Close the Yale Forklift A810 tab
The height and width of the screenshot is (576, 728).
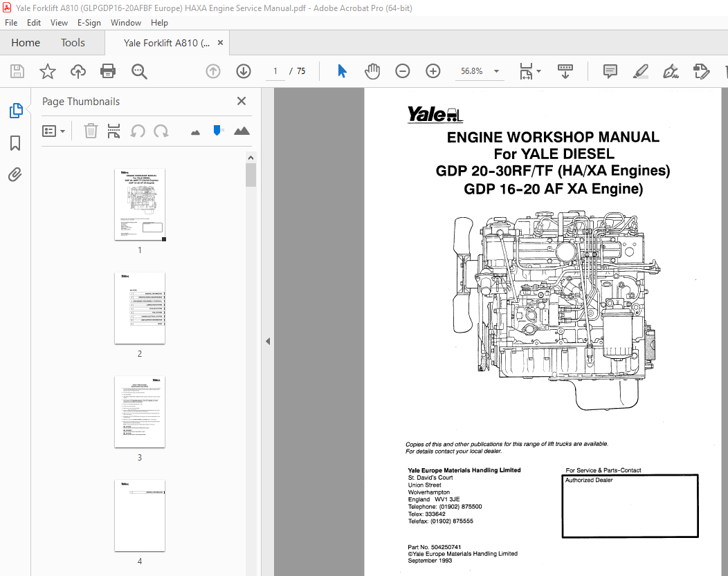pos(220,43)
